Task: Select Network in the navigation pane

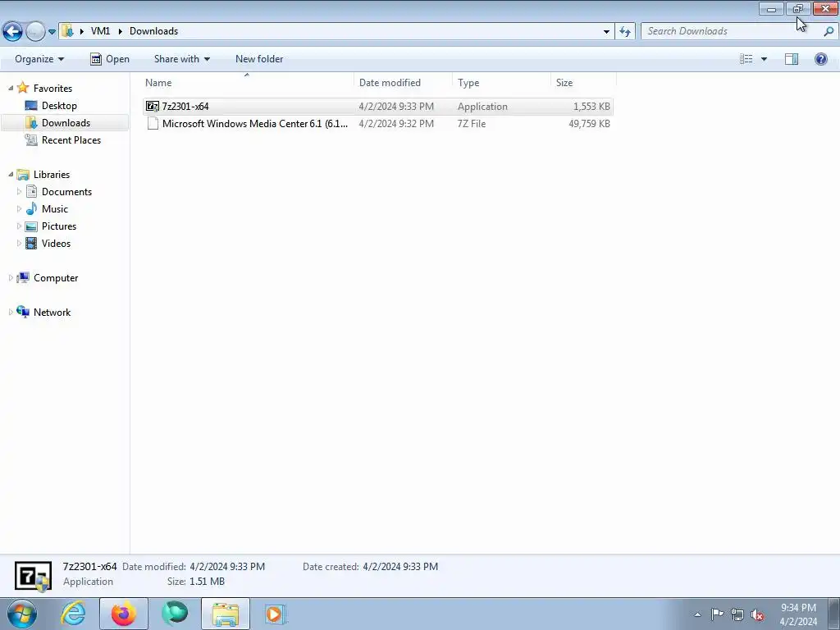Action: coord(52,312)
